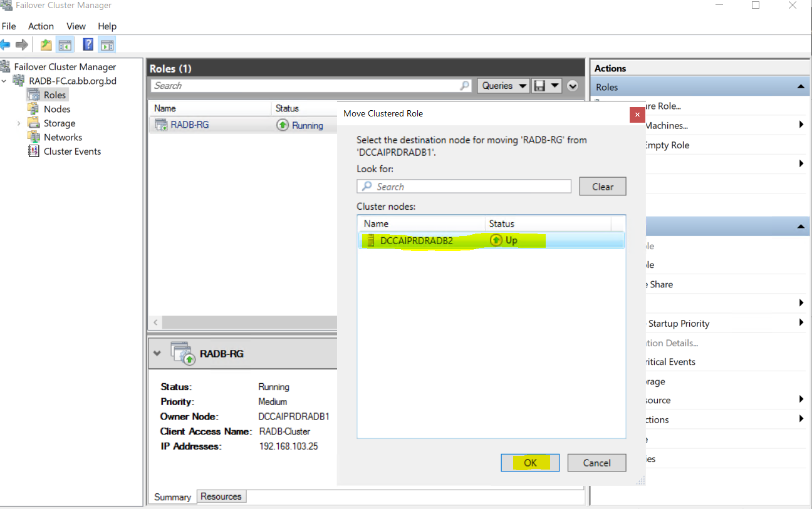Click the green Up status icon in dialog
The image size is (812, 509).
[496, 240]
